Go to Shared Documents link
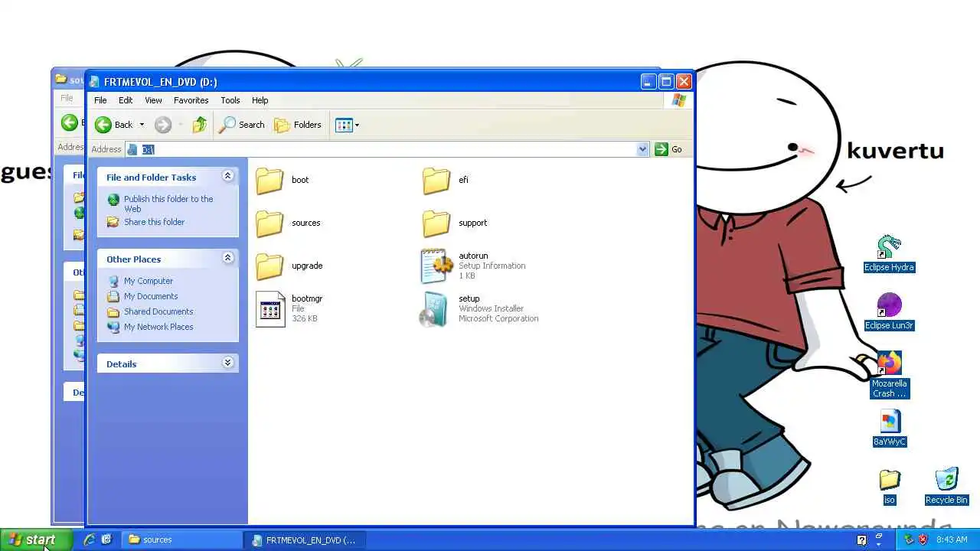980x551 pixels. tap(158, 311)
